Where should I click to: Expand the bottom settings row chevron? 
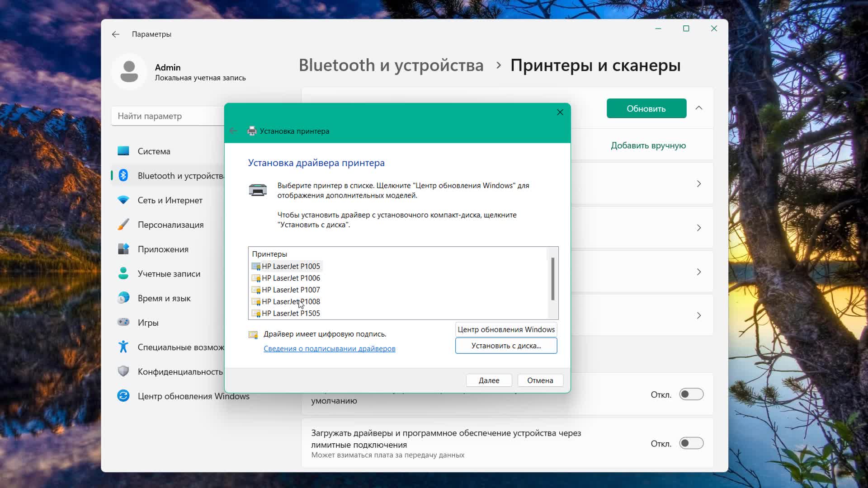(699, 315)
